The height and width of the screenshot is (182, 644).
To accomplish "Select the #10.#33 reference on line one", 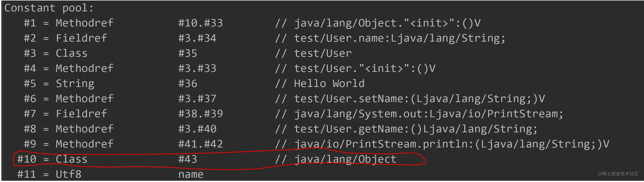I will 200,23.
